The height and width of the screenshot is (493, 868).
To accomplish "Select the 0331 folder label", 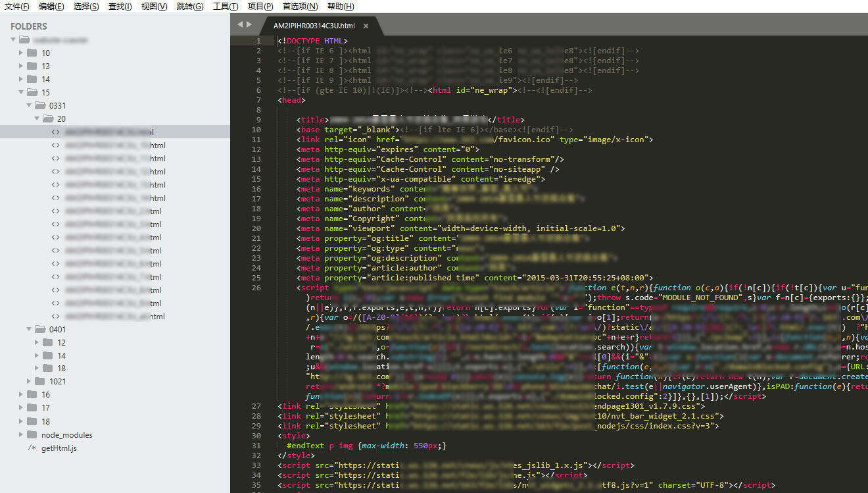I will pos(58,106).
